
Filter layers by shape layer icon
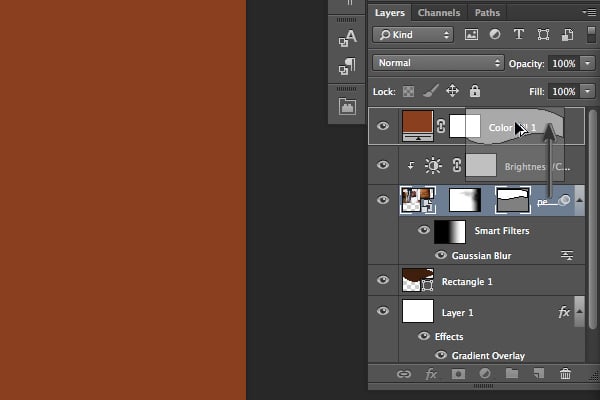click(543, 35)
